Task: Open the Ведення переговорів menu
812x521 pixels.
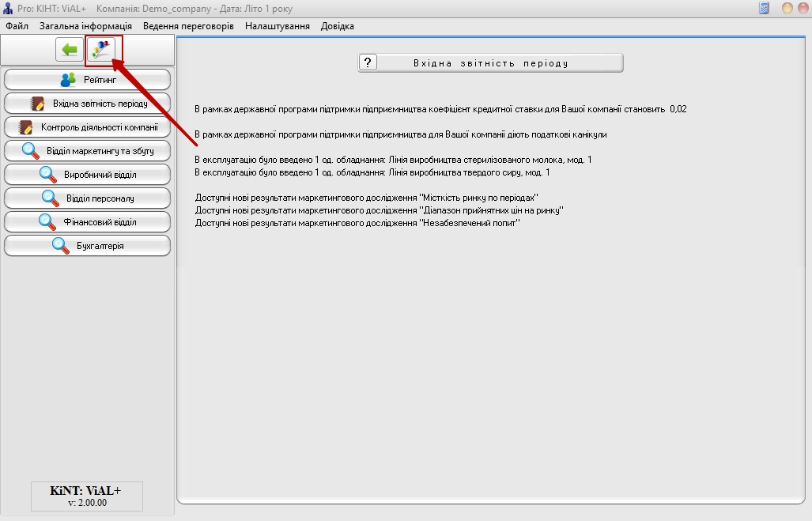Action: [x=188, y=26]
